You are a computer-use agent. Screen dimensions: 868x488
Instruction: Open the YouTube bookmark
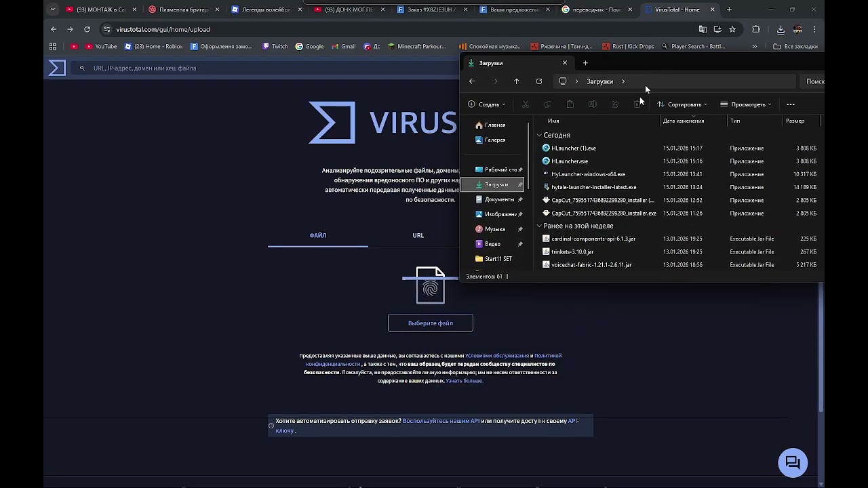[100, 47]
